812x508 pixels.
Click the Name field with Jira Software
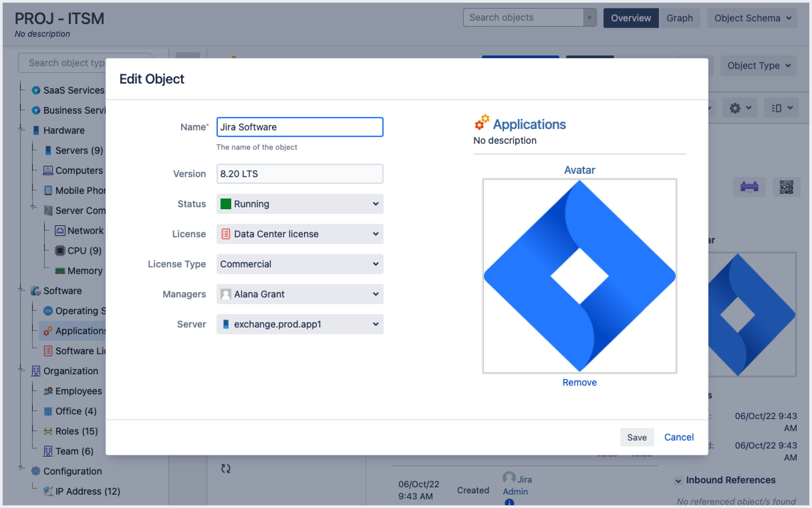coord(300,127)
